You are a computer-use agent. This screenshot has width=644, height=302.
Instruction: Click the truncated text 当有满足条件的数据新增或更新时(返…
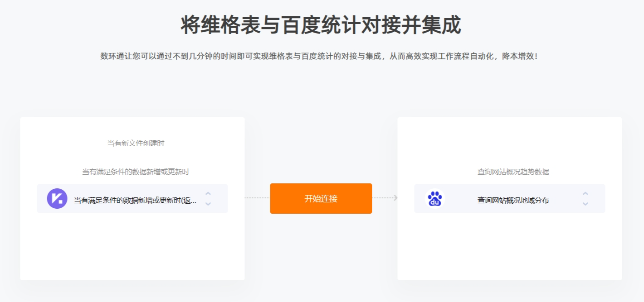(x=135, y=200)
